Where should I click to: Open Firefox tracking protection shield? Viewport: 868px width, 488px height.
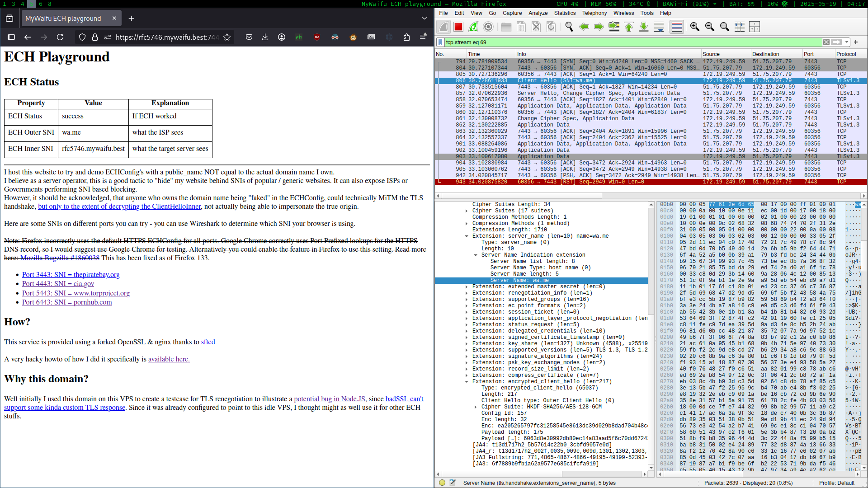pos(82,37)
